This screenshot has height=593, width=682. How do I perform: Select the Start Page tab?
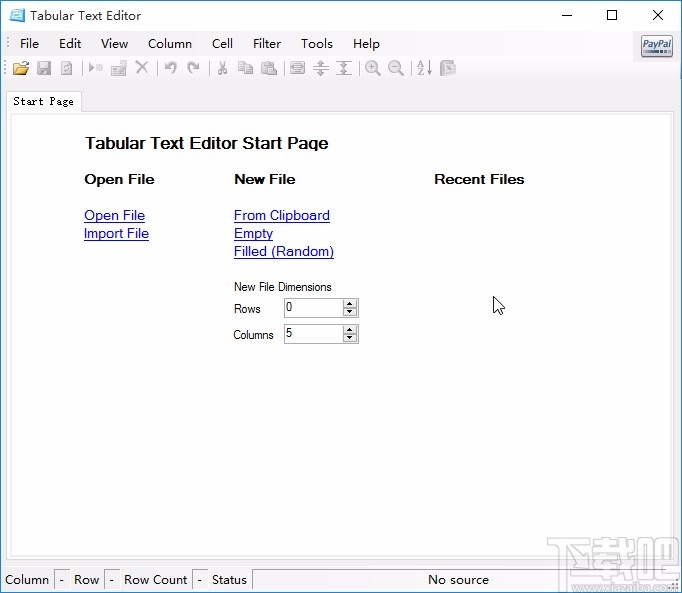point(43,101)
